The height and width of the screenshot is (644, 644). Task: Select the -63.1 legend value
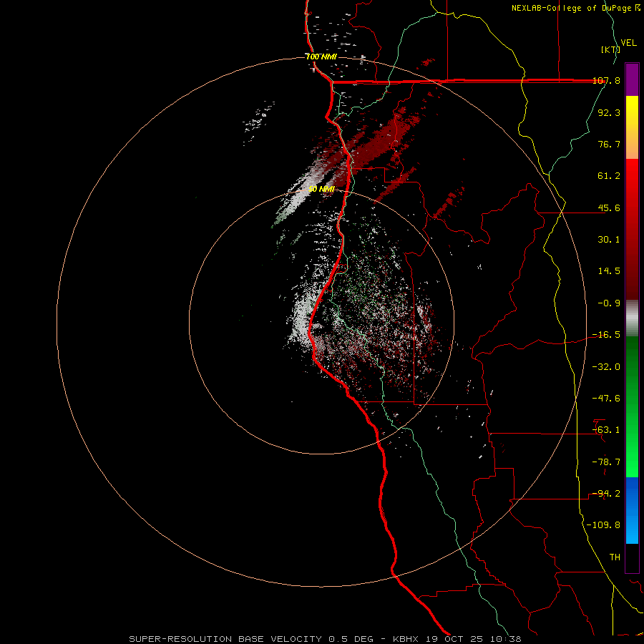pos(606,430)
